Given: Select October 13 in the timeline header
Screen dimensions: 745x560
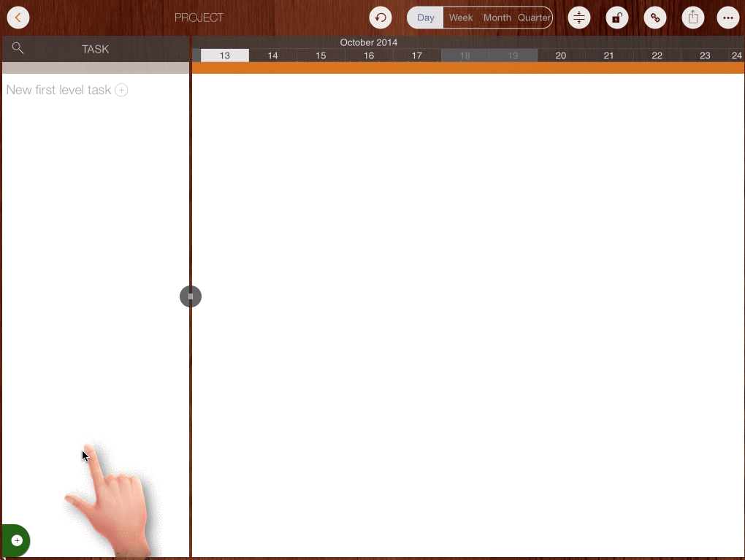Looking at the screenshot, I should [225, 55].
